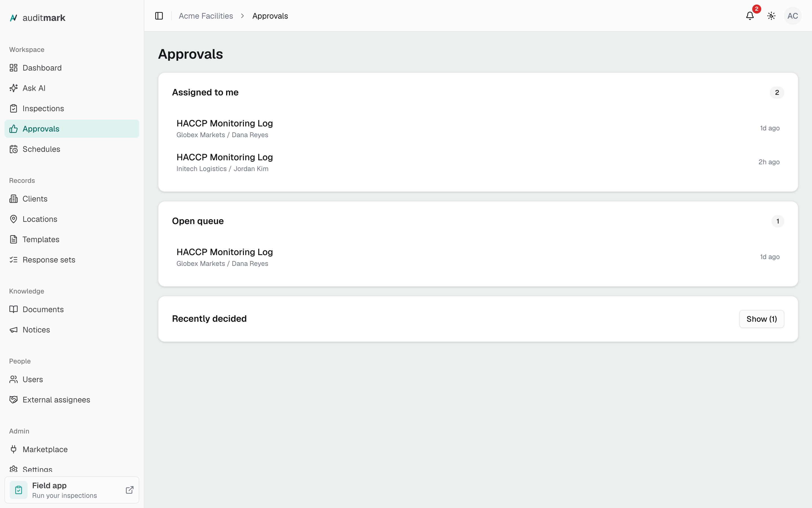This screenshot has height=508, width=812.
Task: Open the AC user avatar menu
Action: pyautogui.click(x=793, y=16)
